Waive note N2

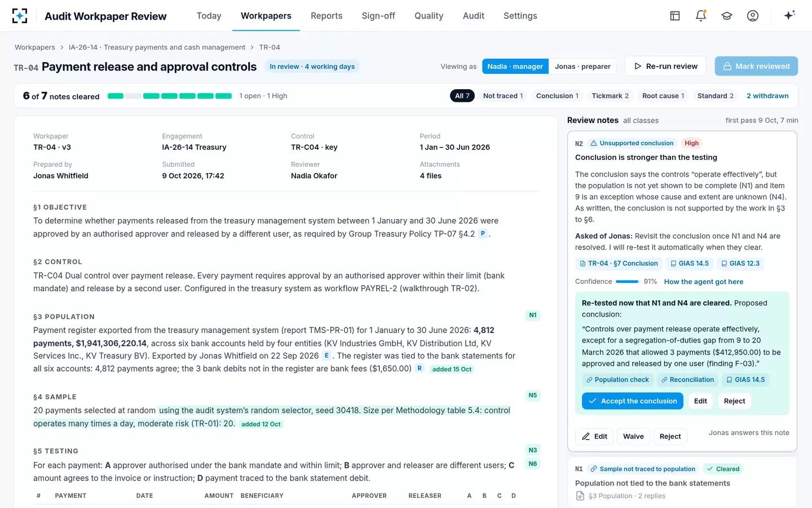click(633, 436)
